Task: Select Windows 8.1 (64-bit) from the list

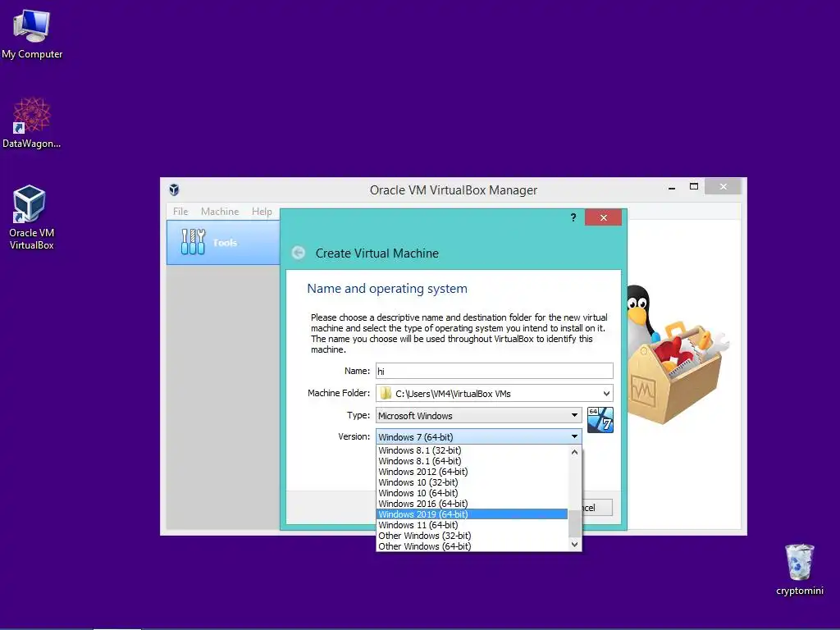Action: [472, 461]
